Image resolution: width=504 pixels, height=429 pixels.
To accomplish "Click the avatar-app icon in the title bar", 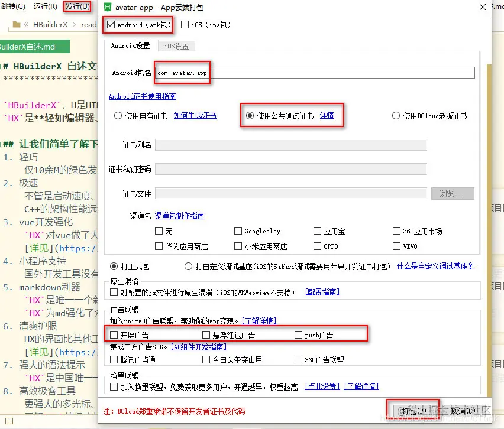I will [x=108, y=8].
